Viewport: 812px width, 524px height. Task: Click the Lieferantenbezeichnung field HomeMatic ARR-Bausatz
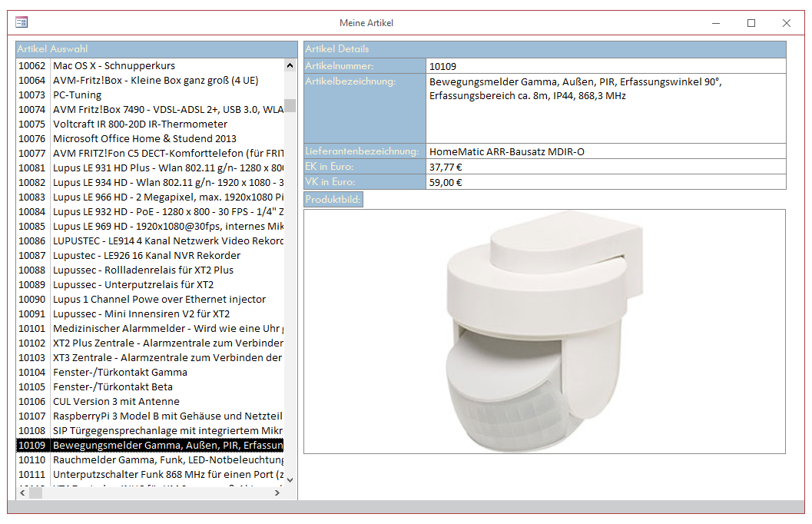(605, 151)
